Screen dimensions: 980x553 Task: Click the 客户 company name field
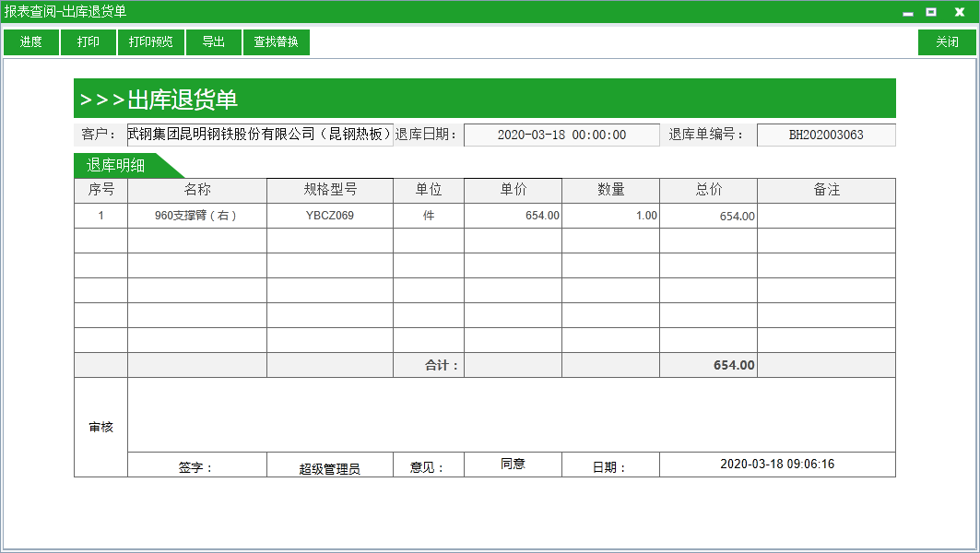coord(260,135)
